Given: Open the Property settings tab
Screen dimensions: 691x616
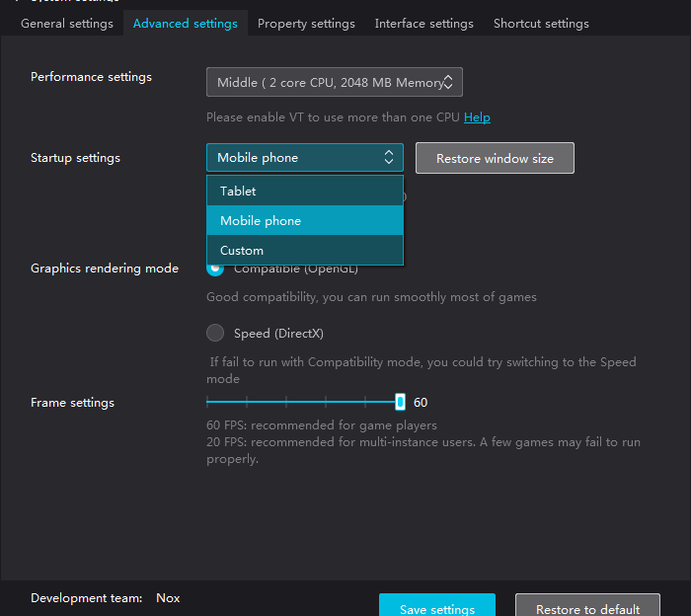Looking at the screenshot, I should 306,23.
